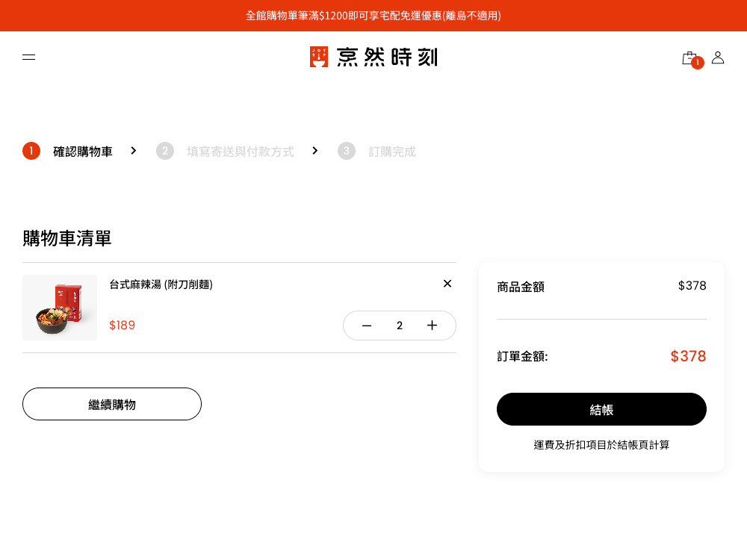Click the 結帳 checkout button

point(601,409)
